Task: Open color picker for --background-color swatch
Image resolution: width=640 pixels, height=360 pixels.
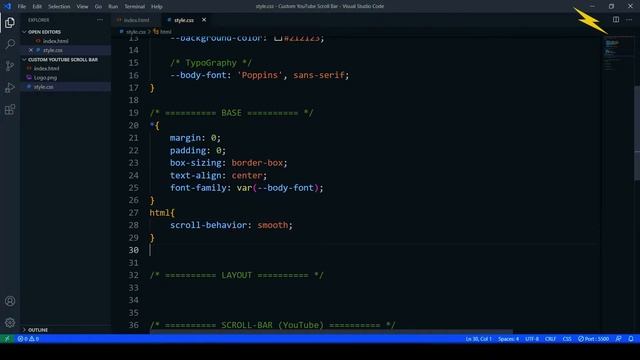Action: point(278,38)
